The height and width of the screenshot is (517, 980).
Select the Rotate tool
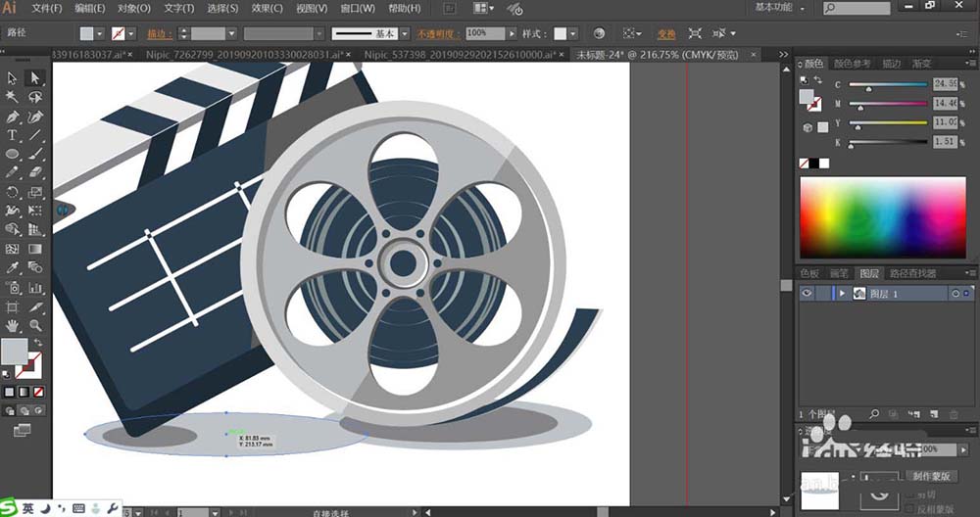tap(14, 193)
